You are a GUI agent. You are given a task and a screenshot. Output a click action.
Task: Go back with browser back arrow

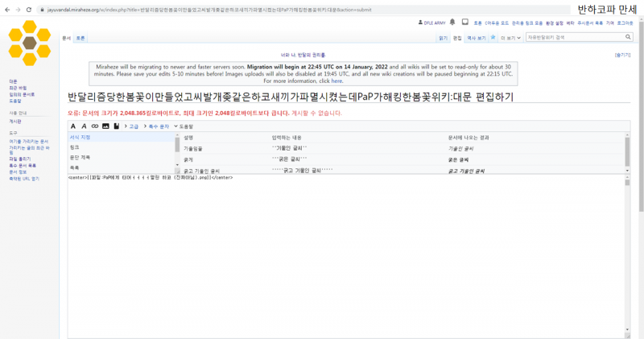[7, 10]
